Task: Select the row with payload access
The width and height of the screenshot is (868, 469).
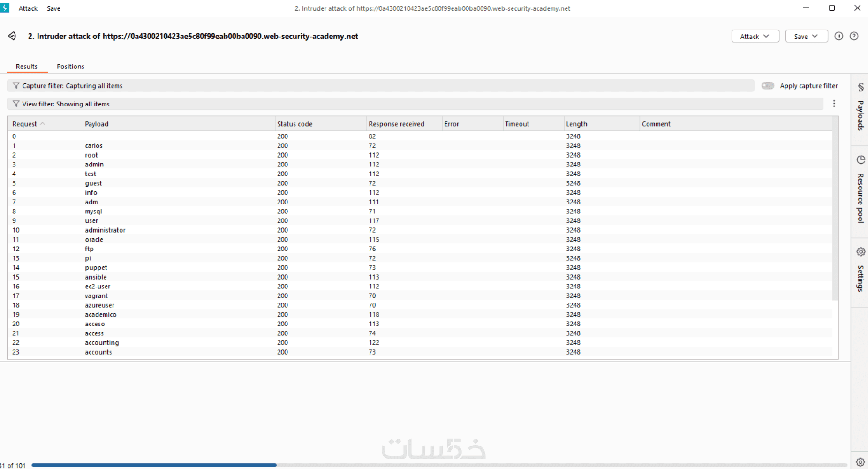Action: point(420,333)
